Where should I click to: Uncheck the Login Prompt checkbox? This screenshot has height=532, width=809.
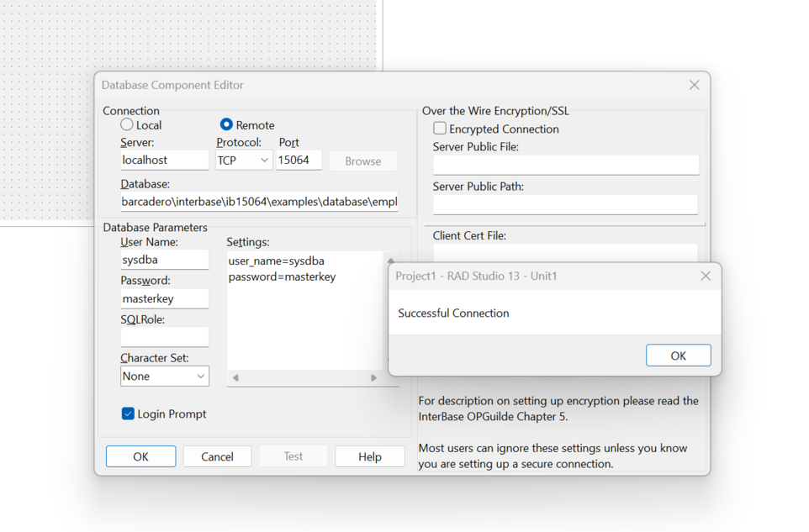(x=128, y=413)
